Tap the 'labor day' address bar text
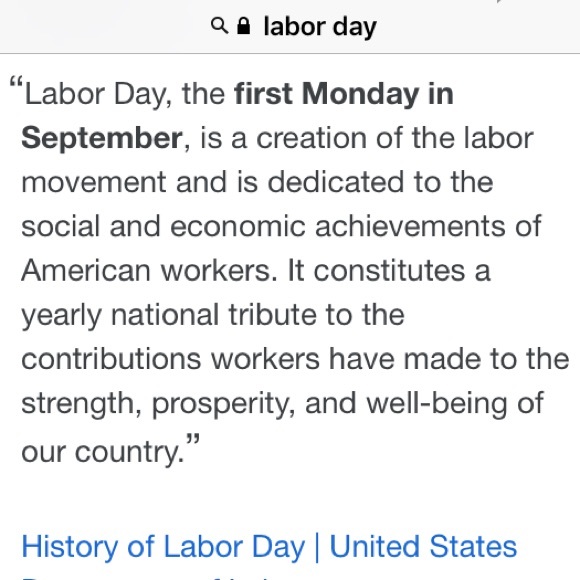 [320, 27]
